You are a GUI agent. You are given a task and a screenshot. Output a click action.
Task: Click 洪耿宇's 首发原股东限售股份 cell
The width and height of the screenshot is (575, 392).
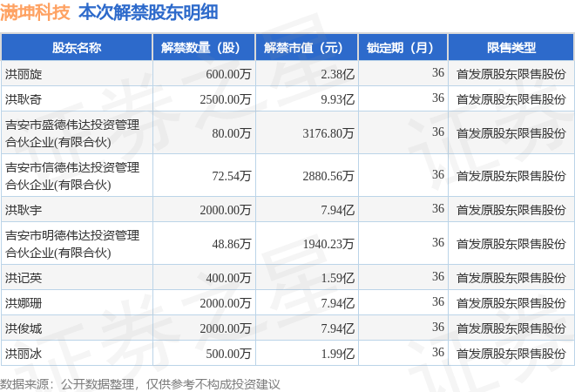pos(511,210)
